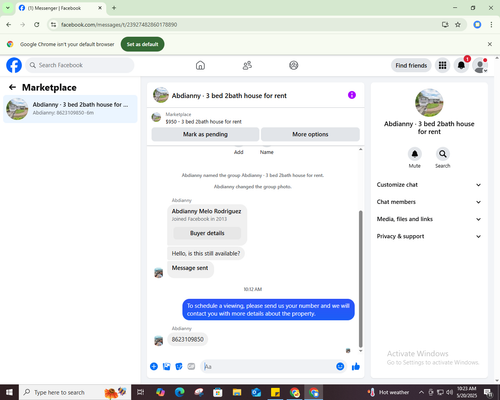Open the Windows notification center
Viewport: 500px width, 400px height.
pyautogui.click(x=488, y=392)
